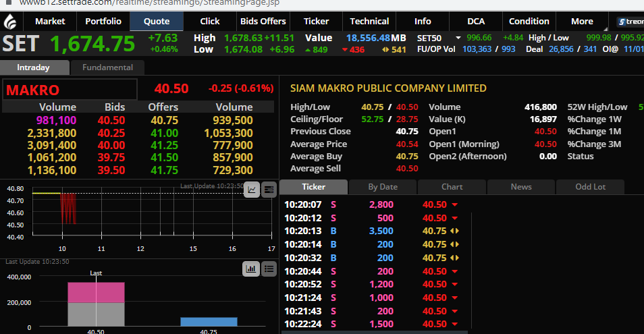Image resolution: width=644 pixels, height=334 pixels.
Task: Open the Technical menu
Action: click(x=369, y=22)
